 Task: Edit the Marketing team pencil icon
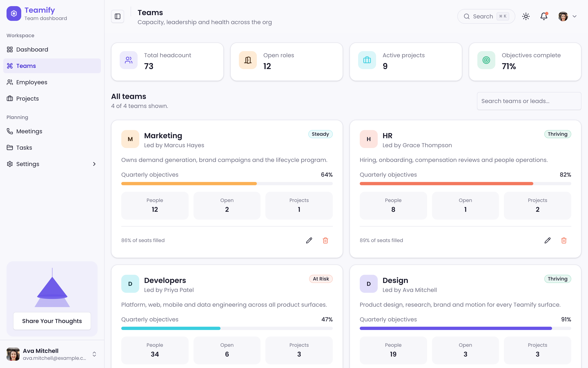click(309, 240)
